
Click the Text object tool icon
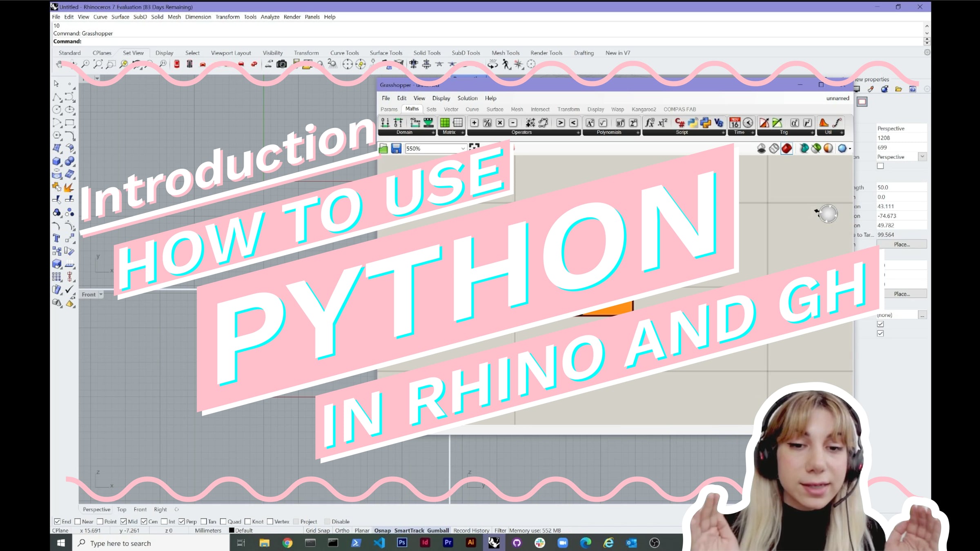pyautogui.click(x=57, y=238)
